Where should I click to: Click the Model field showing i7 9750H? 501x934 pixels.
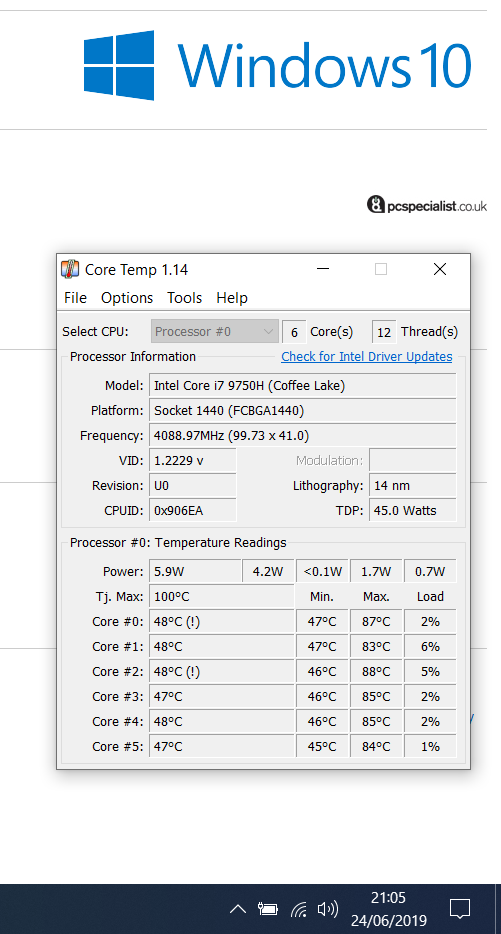pos(303,385)
